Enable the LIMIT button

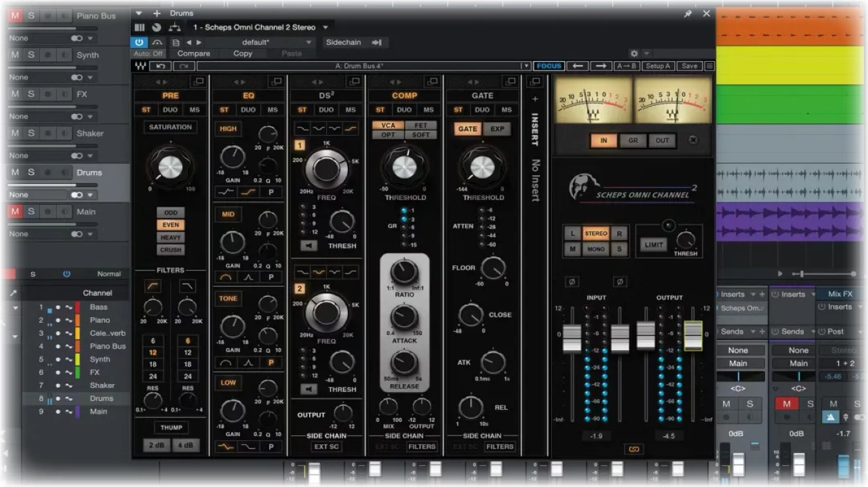click(x=654, y=244)
